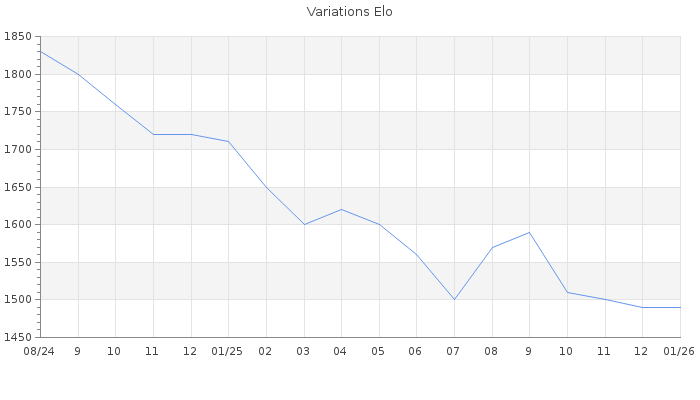Click the 02 month label on the x-axis
700x400 pixels.
266,351
